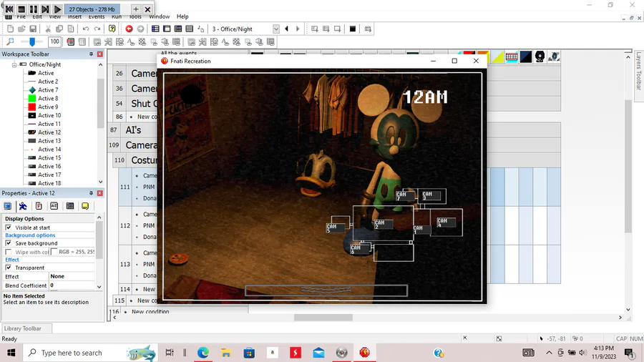
Task: Open the Events menu
Action: (x=97, y=16)
